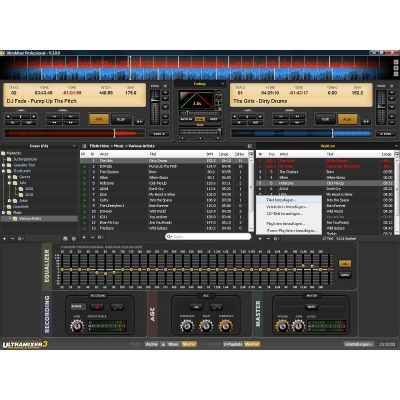Click the middle view icon at waveform right edge
400x400 pixels.
396,68
